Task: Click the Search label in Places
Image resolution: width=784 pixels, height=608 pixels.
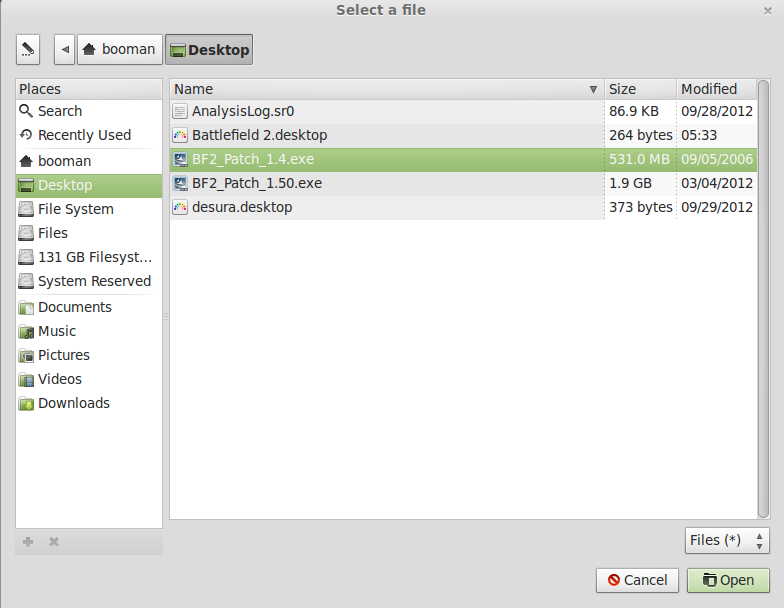Action: click(x=60, y=111)
